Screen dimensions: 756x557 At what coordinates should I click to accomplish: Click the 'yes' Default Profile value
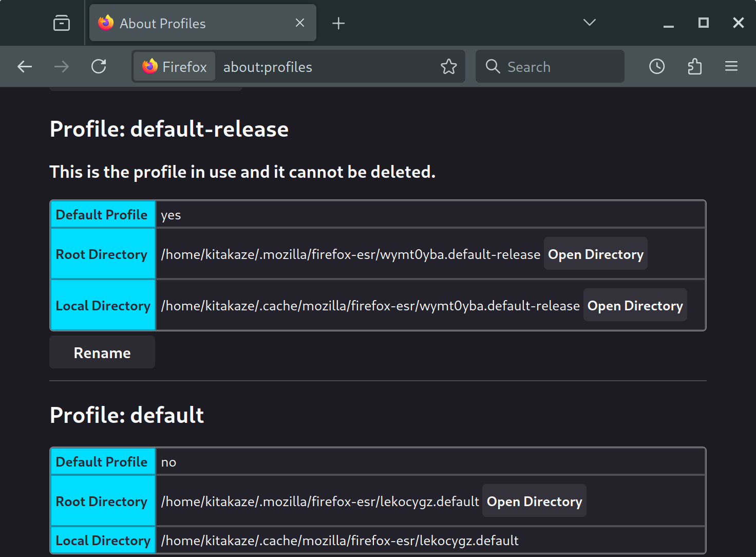171,215
